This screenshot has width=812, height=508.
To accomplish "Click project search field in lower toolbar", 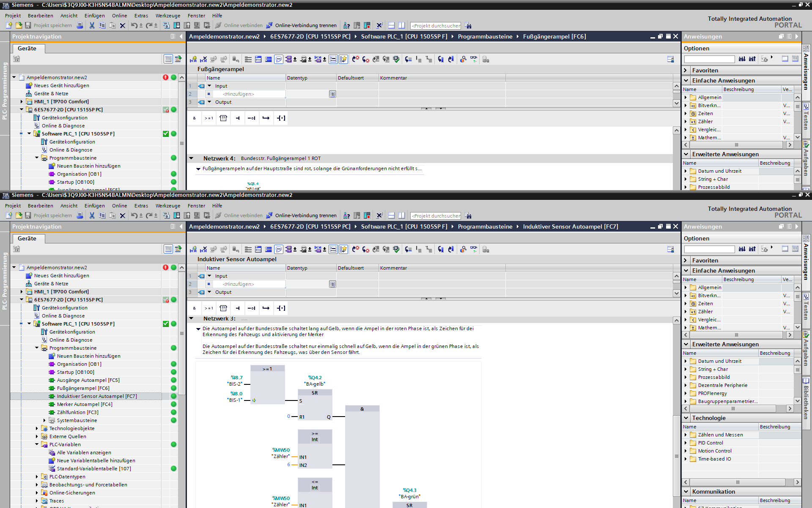I will coord(436,215).
